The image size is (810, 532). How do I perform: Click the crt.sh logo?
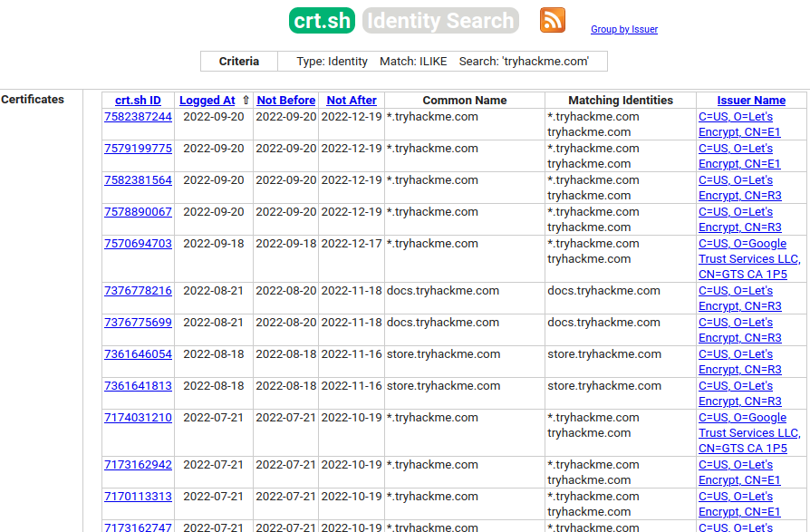tap(322, 20)
